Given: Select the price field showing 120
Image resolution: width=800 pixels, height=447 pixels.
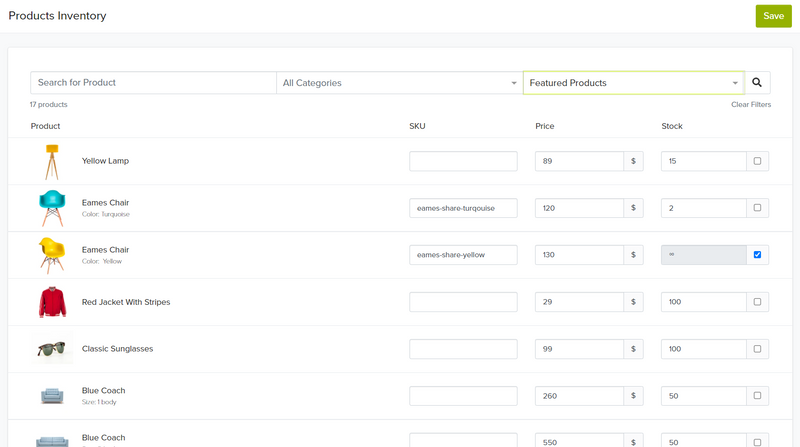Looking at the screenshot, I should [x=579, y=208].
